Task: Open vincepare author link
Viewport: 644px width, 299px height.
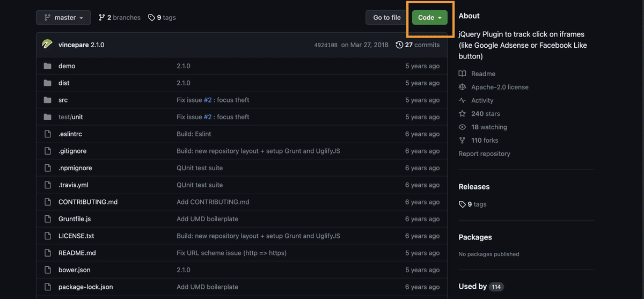Action: pyautogui.click(x=74, y=45)
